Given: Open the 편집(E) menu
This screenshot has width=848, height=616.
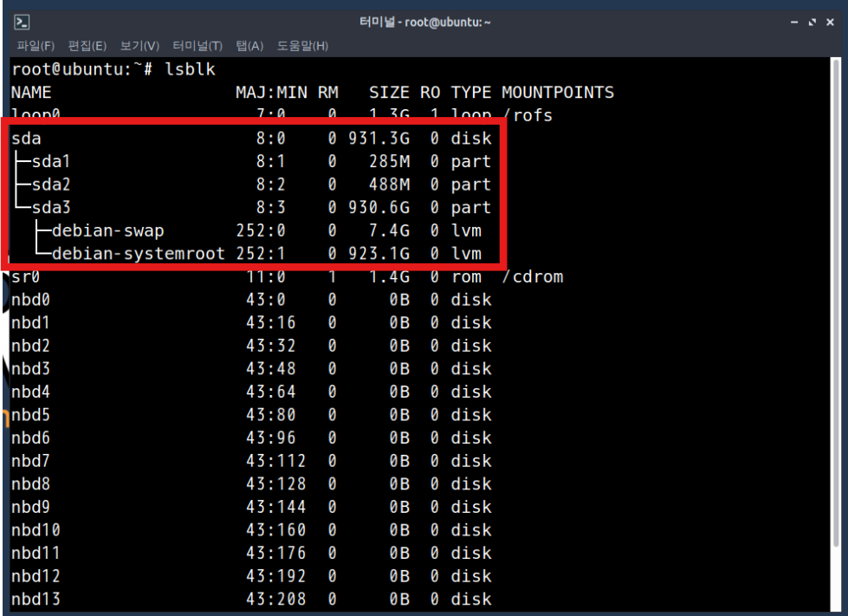Looking at the screenshot, I should tap(87, 46).
